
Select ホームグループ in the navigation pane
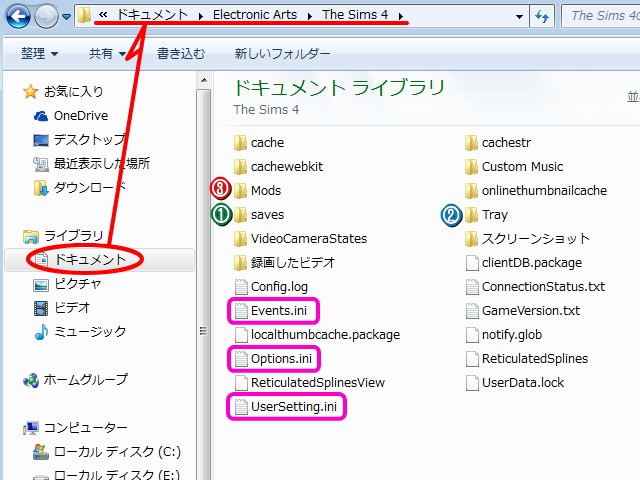click(x=75, y=380)
